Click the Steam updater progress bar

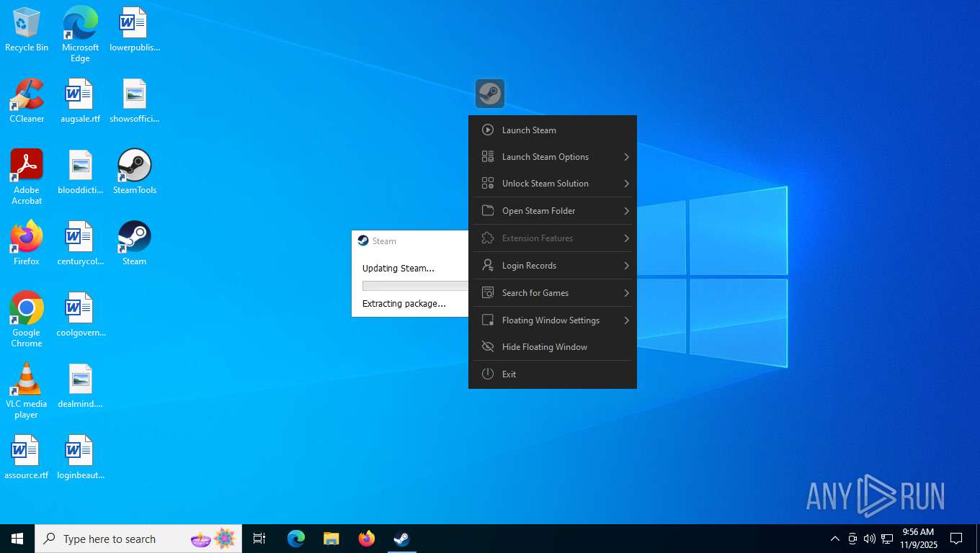coord(415,286)
